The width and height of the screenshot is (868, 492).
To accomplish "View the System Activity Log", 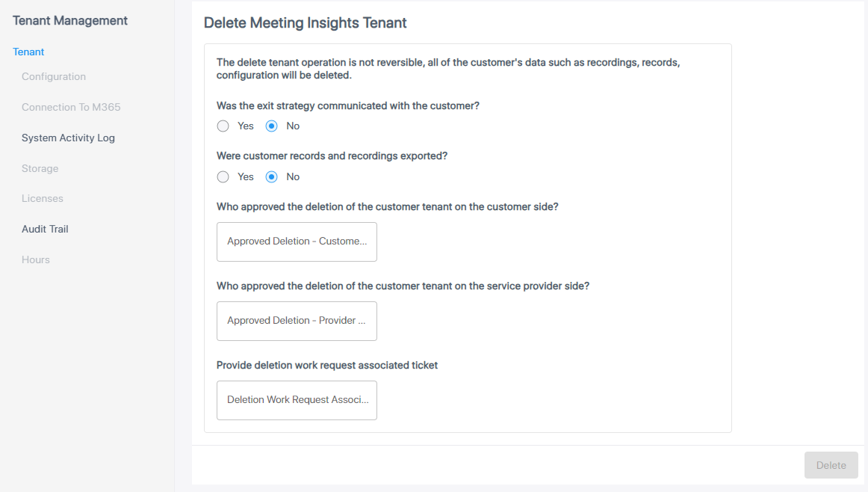I will click(x=68, y=138).
